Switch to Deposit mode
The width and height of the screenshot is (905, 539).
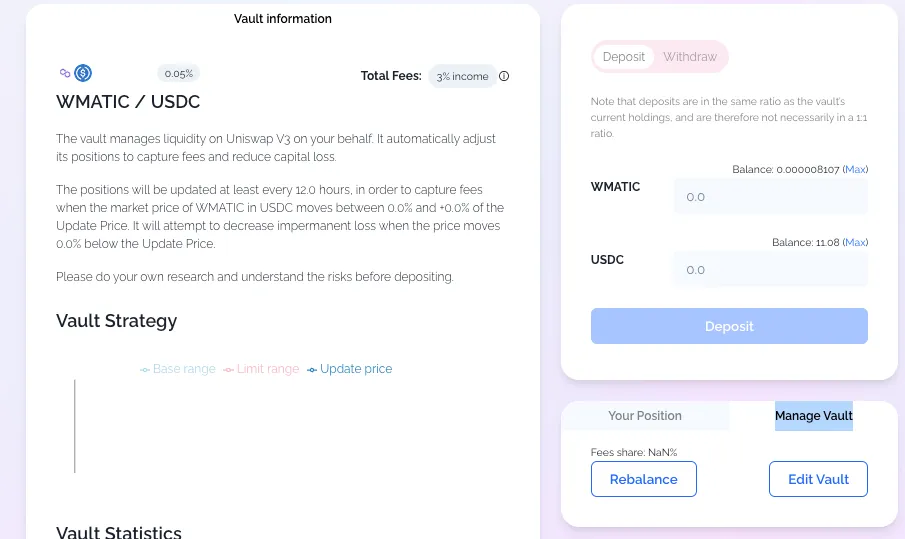[624, 57]
